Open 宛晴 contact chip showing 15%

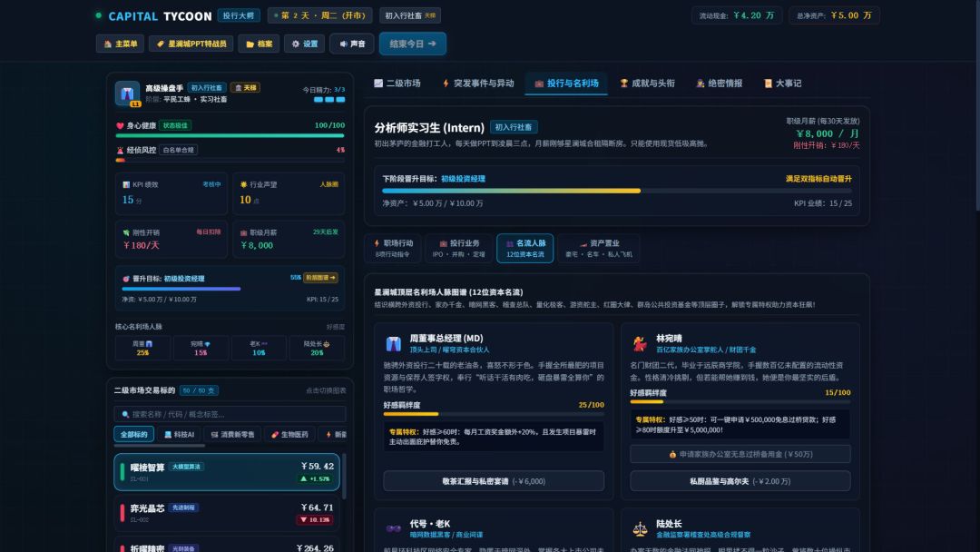[x=200, y=349]
